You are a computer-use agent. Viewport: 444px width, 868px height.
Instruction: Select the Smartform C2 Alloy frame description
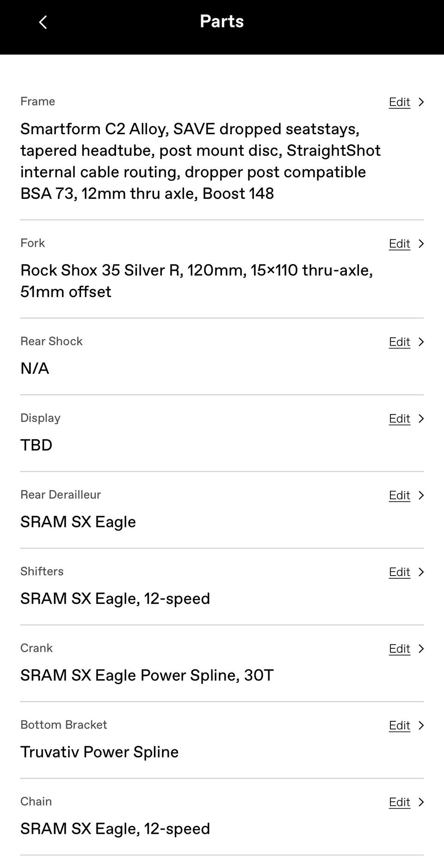click(x=200, y=161)
